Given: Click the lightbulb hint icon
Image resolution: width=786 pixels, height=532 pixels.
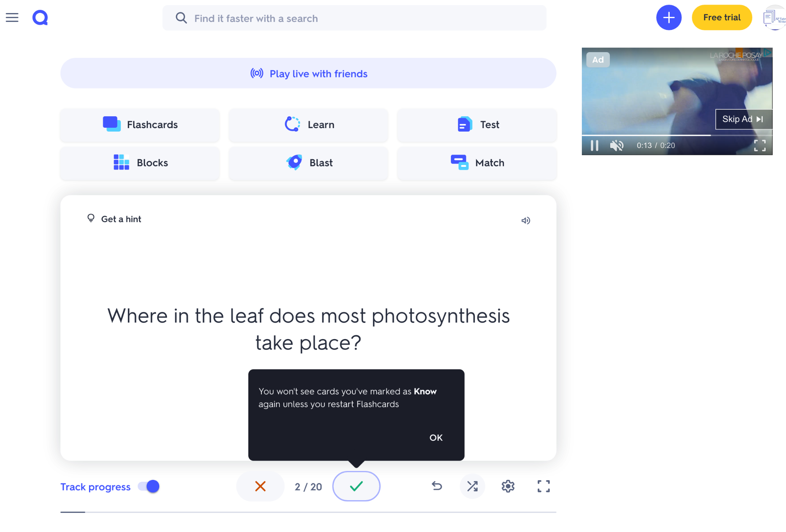Looking at the screenshot, I should 91,218.
